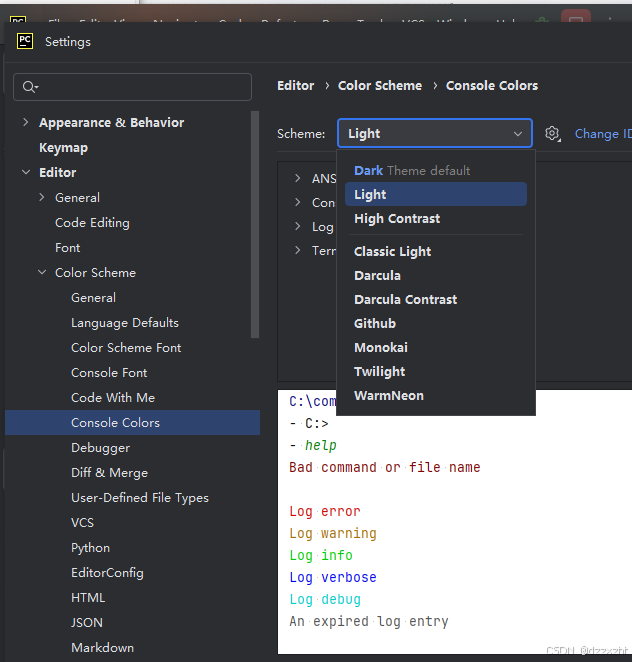632x662 pixels.
Task: Open Diff & Merge colors
Action: (x=109, y=473)
